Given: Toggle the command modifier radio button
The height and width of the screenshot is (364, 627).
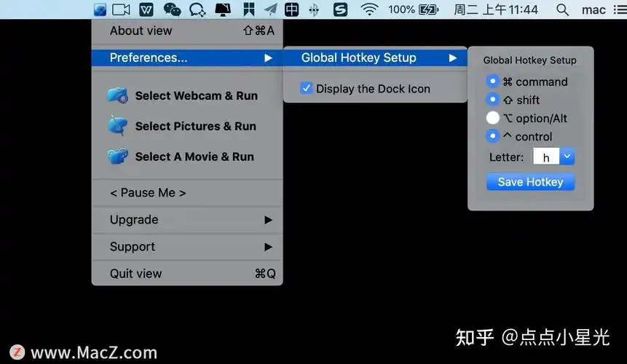Looking at the screenshot, I should pyautogui.click(x=492, y=82).
